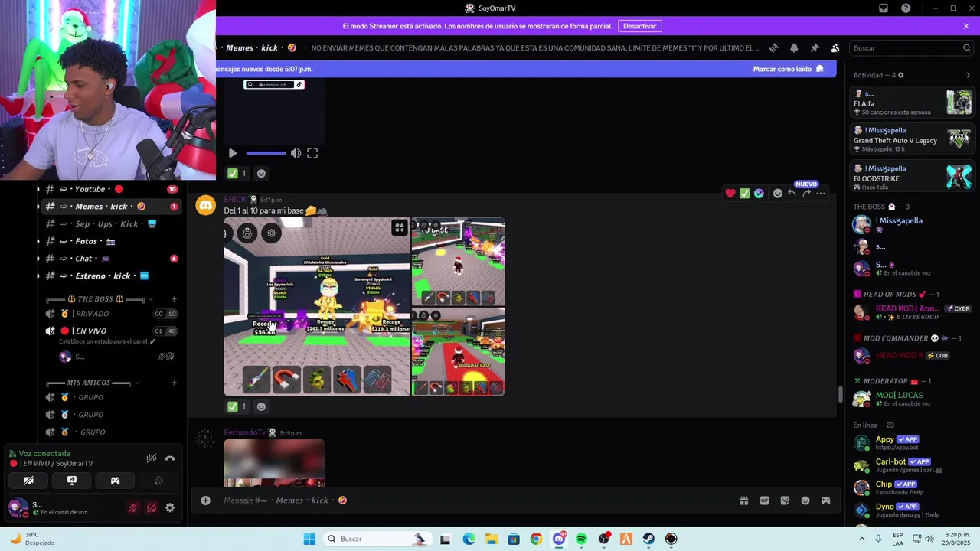Toggle the green check reaction under ERICK's post

click(x=237, y=406)
